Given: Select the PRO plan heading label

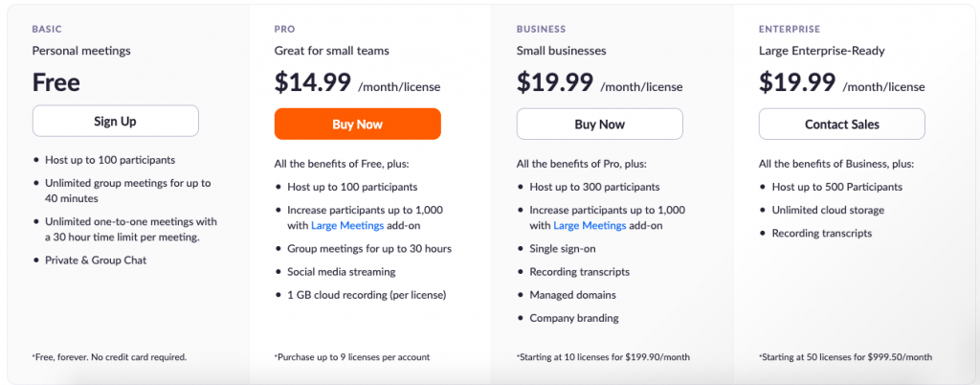Looking at the screenshot, I should pyautogui.click(x=284, y=29).
